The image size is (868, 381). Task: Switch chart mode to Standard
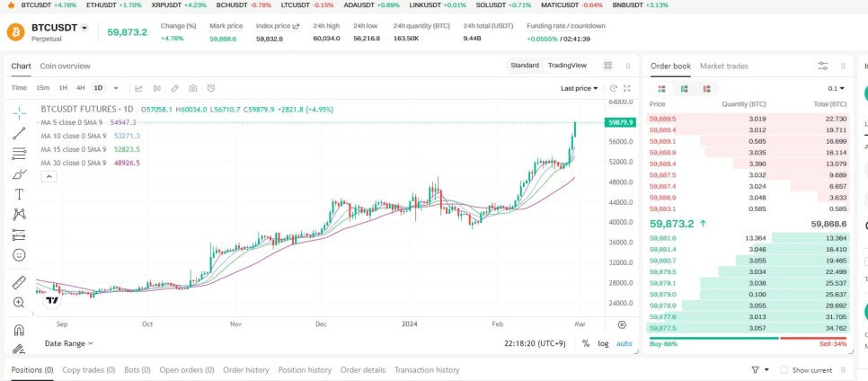coord(524,66)
